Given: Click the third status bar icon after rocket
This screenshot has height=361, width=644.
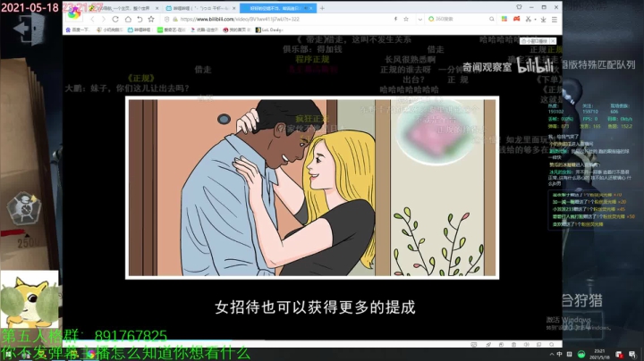Looking at the screenshot, I should pyautogui.click(x=501, y=345).
